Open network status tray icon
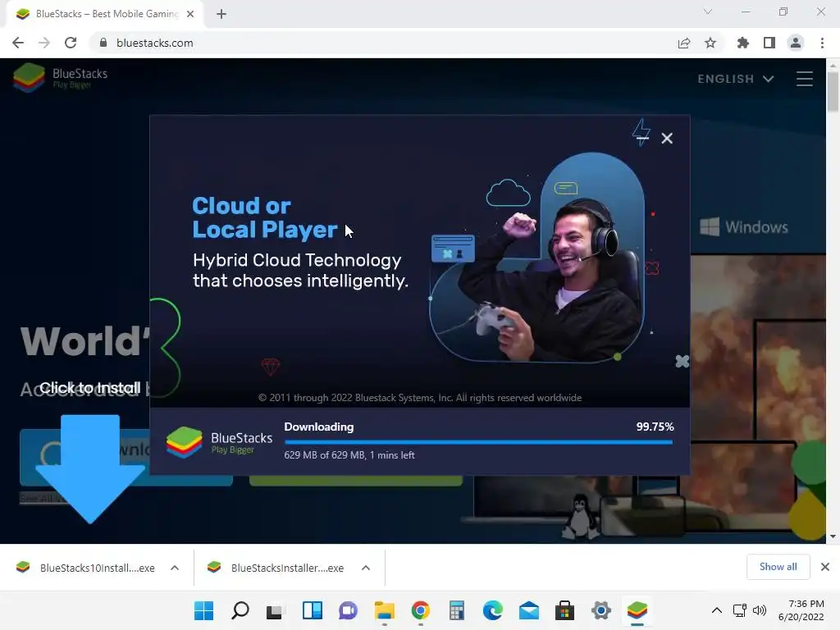 (740, 610)
